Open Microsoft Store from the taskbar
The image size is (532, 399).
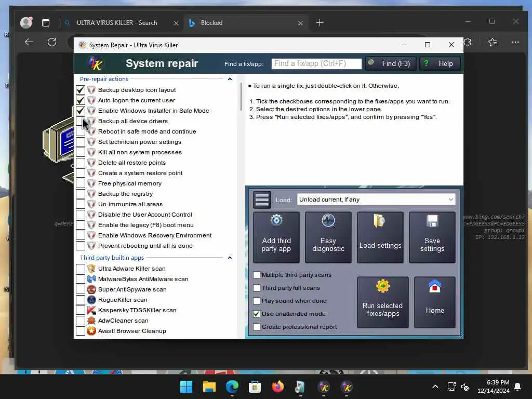coord(255,387)
